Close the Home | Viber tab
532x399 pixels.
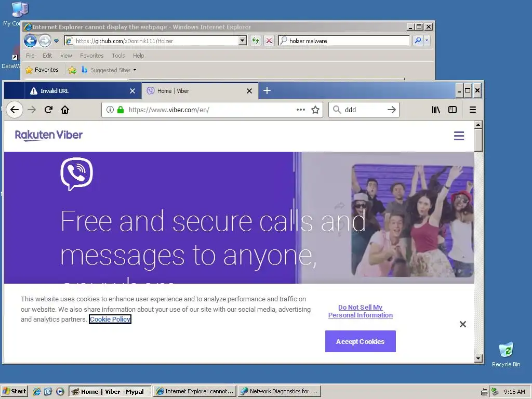click(x=249, y=91)
